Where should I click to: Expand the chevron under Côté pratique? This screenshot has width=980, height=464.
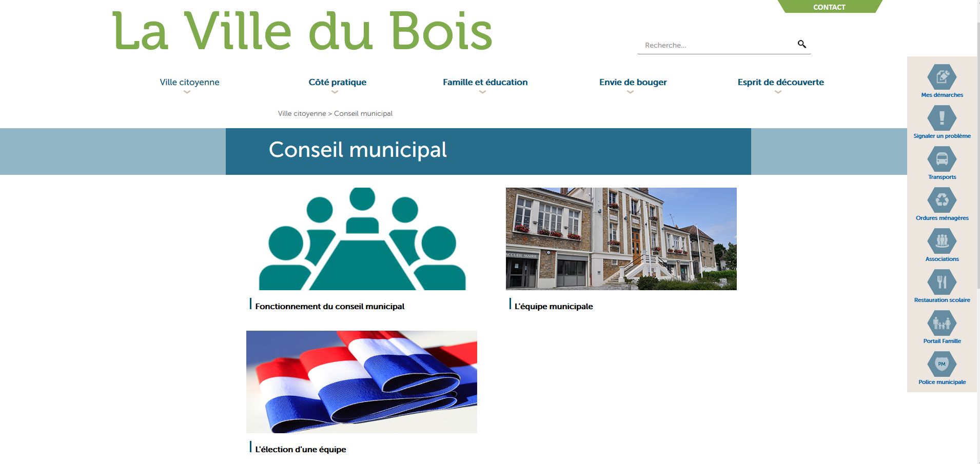point(335,92)
